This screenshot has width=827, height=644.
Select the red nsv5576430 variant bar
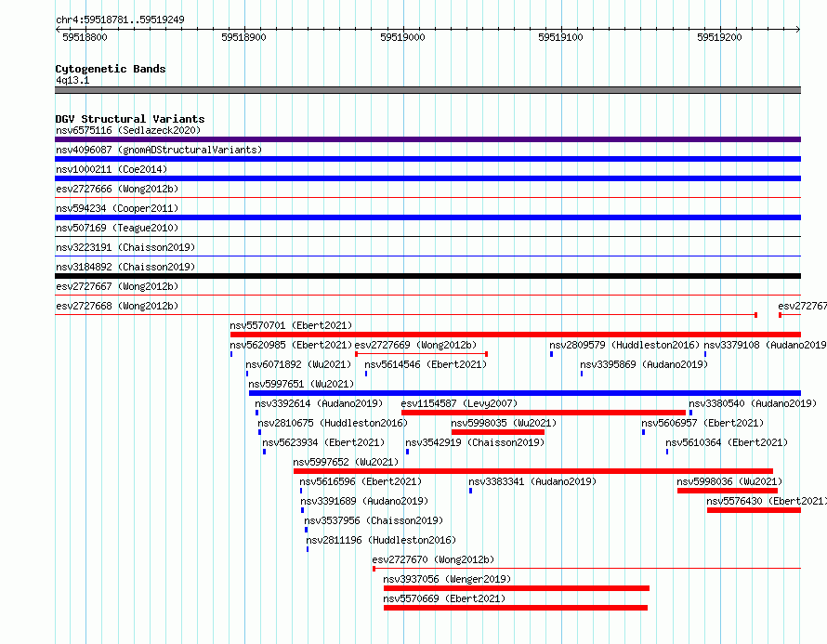pos(755,510)
